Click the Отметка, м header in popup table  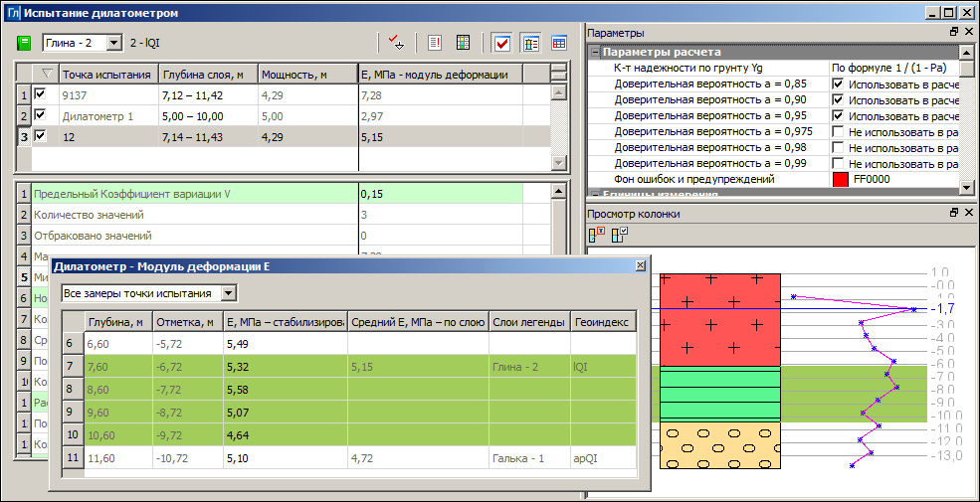click(x=188, y=322)
